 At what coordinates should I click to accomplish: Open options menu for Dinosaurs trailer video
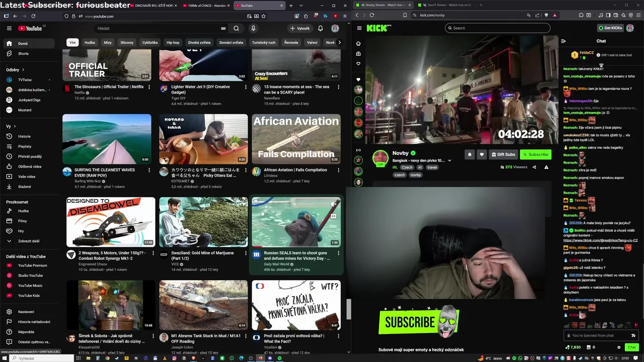click(149, 87)
